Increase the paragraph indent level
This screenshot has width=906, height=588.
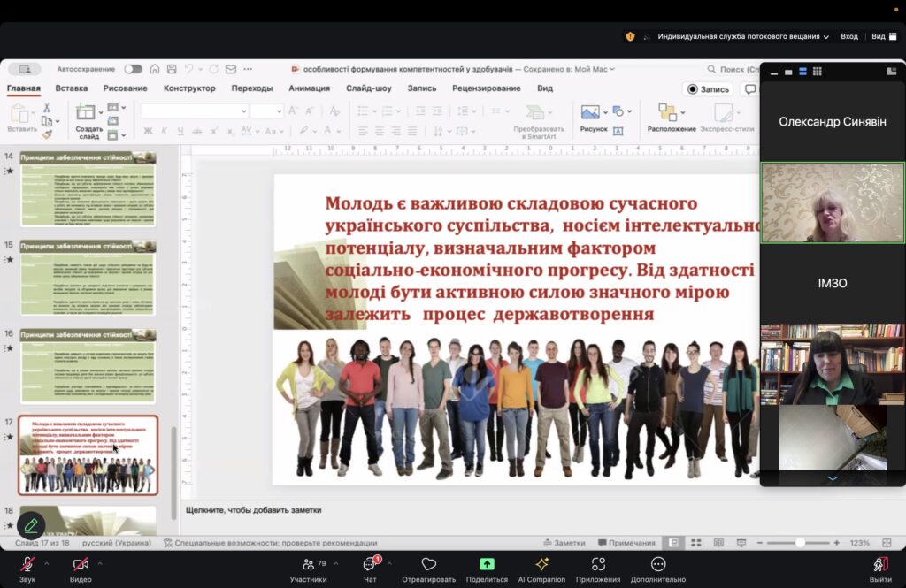pyautogui.click(x=437, y=111)
